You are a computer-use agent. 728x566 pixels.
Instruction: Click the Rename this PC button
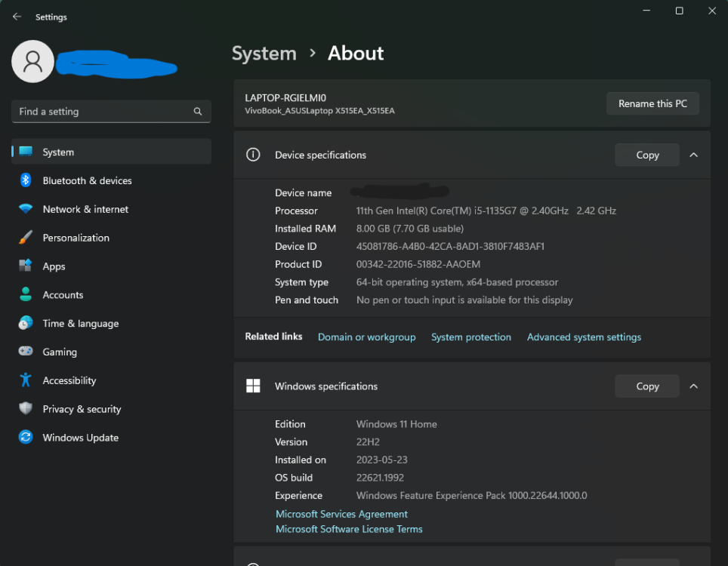pyautogui.click(x=652, y=103)
